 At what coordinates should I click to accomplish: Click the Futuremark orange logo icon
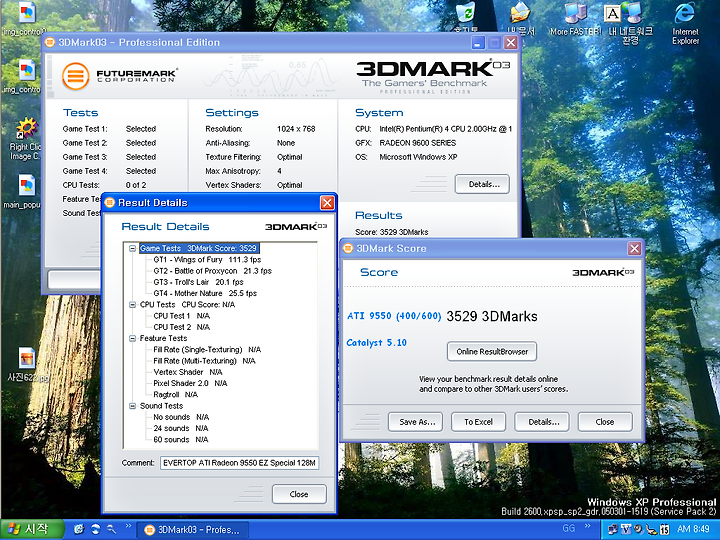(x=75, y=76)
